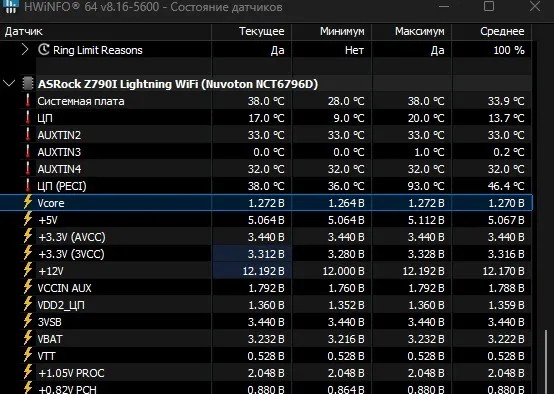Click lightning icon of VCCIN AUX row
The image size is (554, 394).
(x=28, y=287)
